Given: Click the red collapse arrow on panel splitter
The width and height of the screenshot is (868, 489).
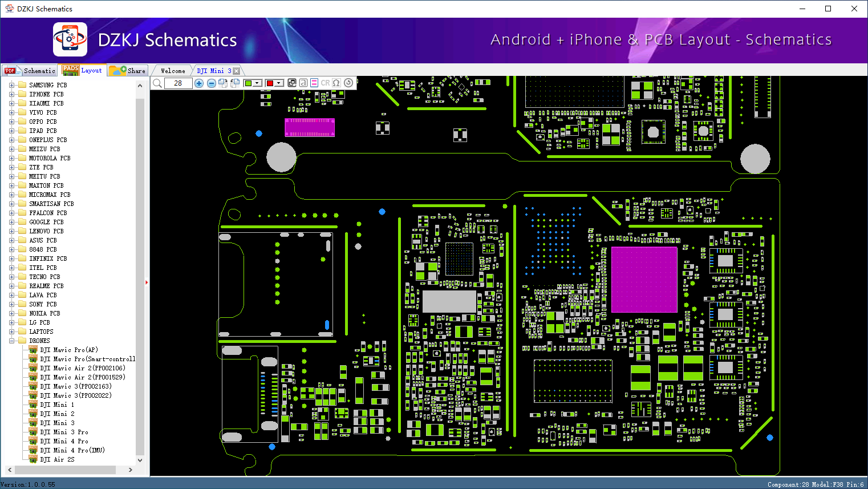Looking at the screenshot, I should tap(147, 282).
